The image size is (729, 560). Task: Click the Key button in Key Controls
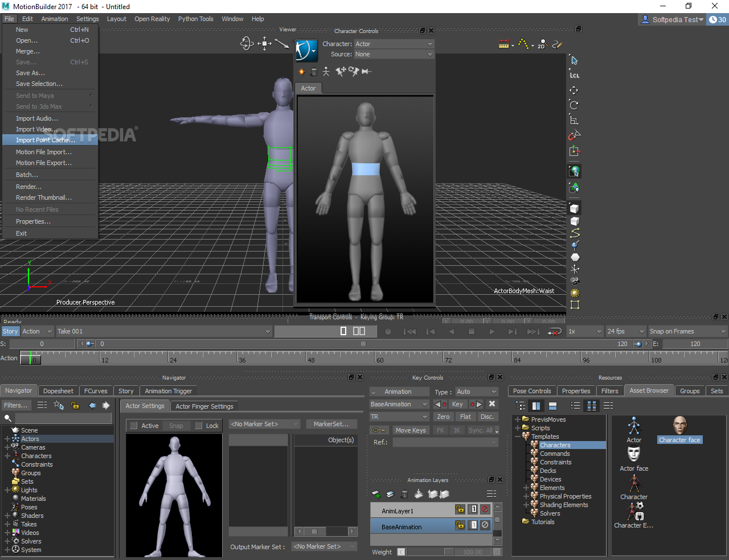pos(457,404)
